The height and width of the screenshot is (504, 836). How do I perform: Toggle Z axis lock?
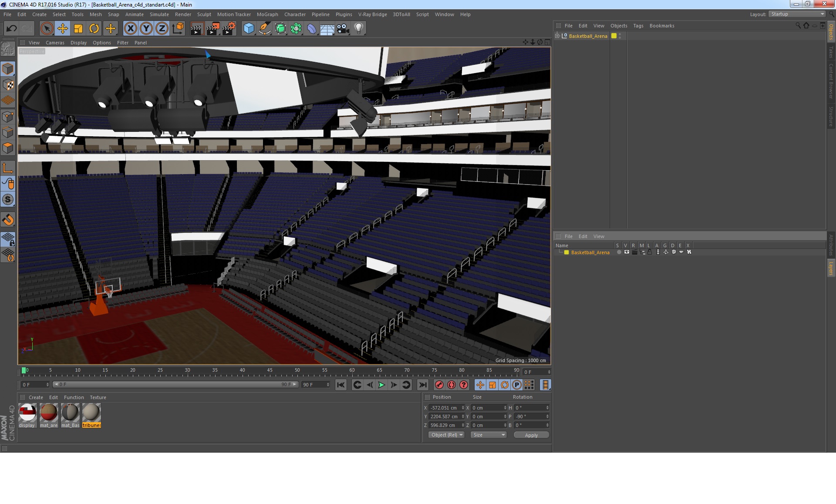pos(162,29)
